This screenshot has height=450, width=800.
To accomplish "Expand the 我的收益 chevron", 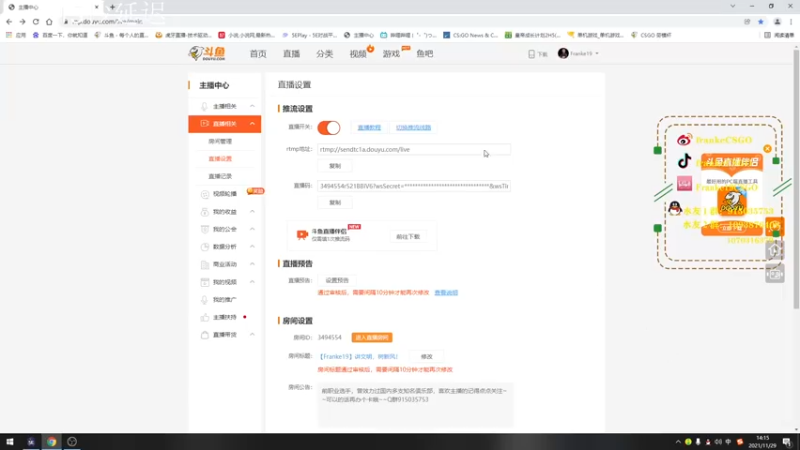I will point(252,211).
